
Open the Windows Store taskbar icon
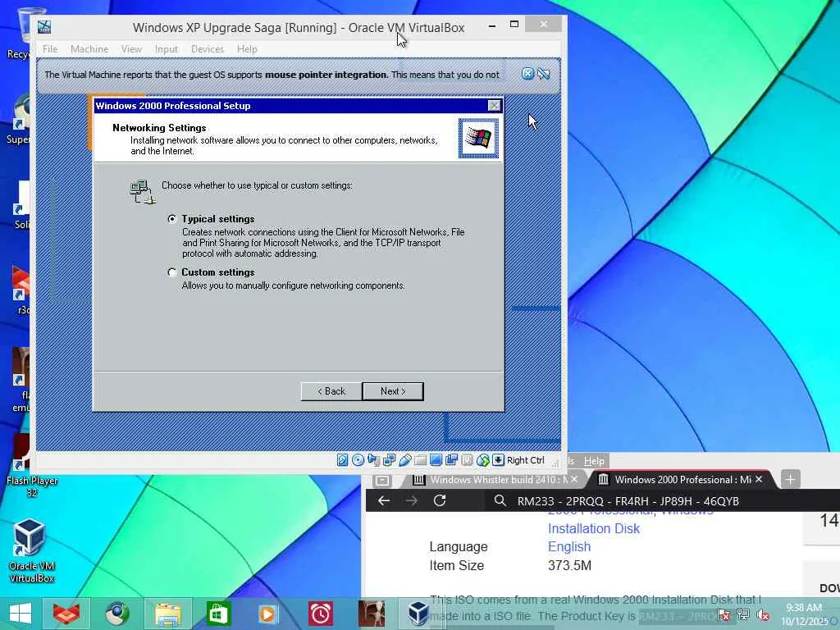(218, 613)
